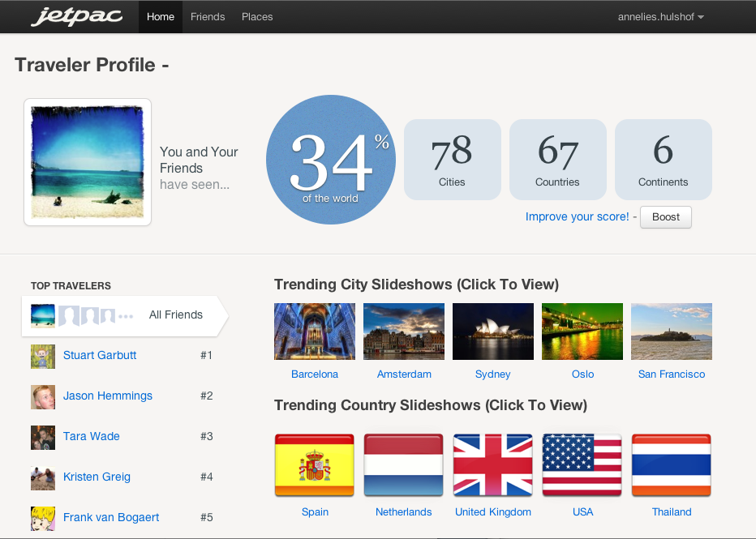756x539 pixels.
Task: Open the San Francisco slideshow link
Action: point(672,374)
